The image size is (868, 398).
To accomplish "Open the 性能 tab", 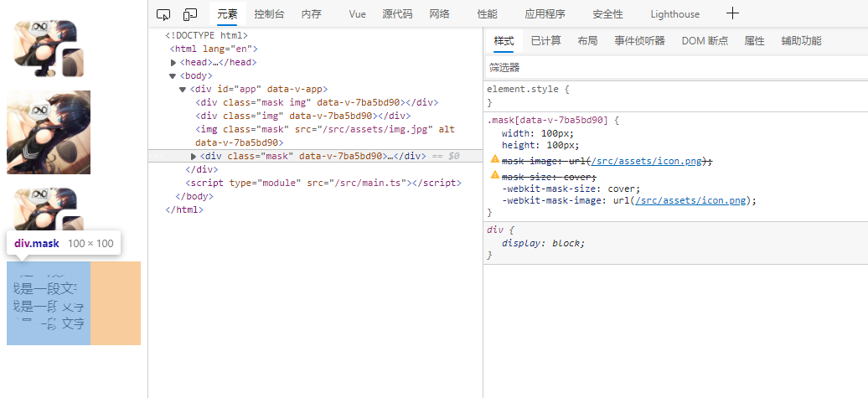I will click(487, 14).
